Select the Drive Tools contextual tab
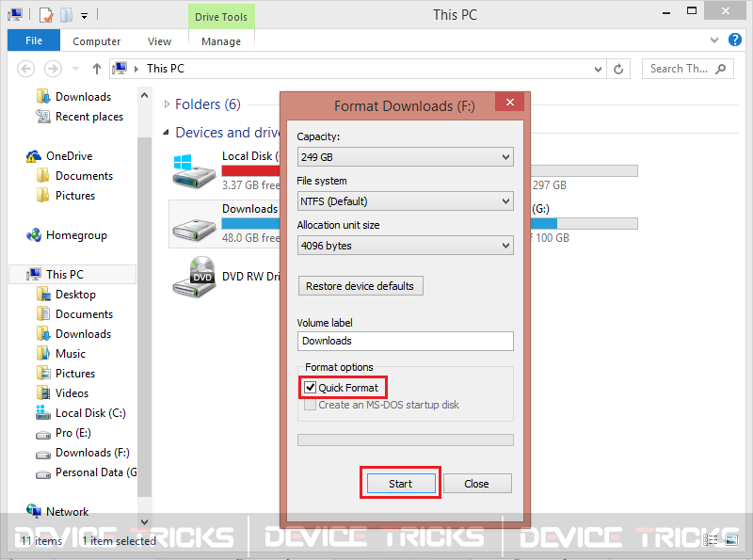 point(221,17)
